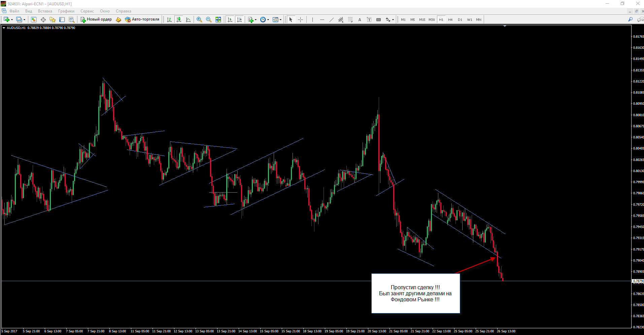Open the Файл menu
The width and height of the screenshot is (644, 335).
click(14, 11)
